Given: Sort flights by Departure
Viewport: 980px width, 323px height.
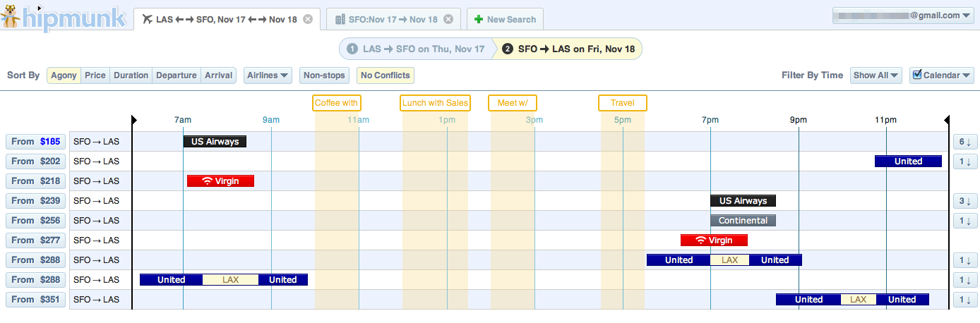Looking at the screenshot, I should [177, 75].
